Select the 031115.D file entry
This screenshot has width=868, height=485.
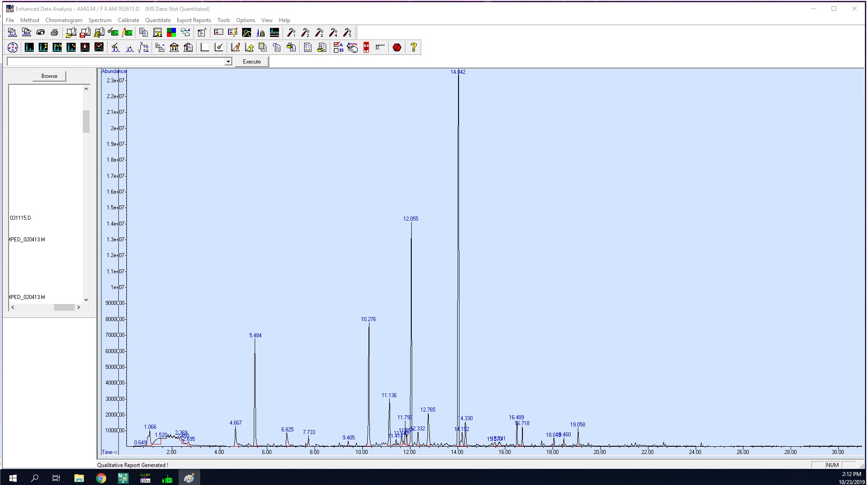coord(21,218)
